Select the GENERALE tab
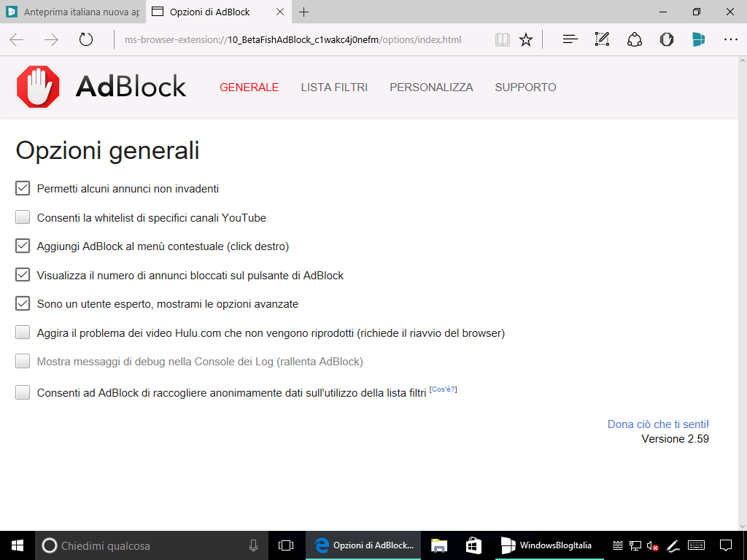747x560 pixels. click(x=249, y=87)
